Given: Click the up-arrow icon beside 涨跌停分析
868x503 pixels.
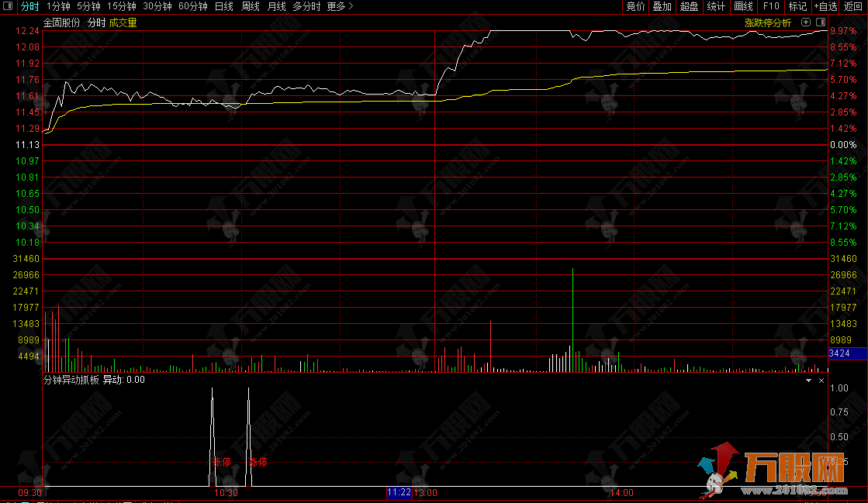Looking at the screenshot, I should (x=806, y=23).
